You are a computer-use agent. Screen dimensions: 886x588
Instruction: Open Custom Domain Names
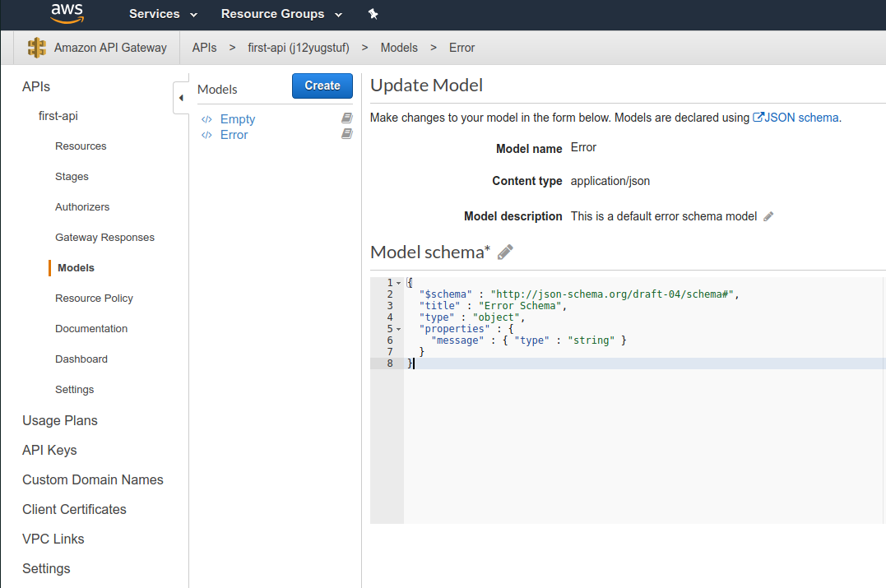(x=93, y=479)
